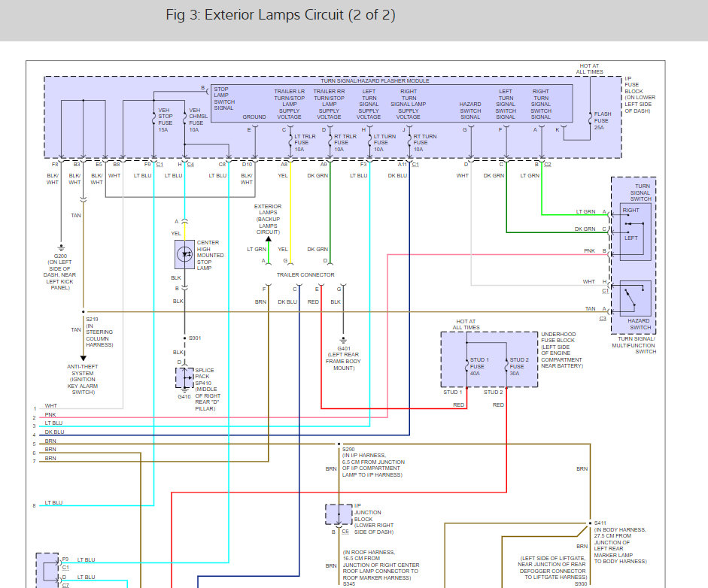Click 'DK BLU' wire label on line 4
Viewport: 708px width, 588px height.
[54, 432]
